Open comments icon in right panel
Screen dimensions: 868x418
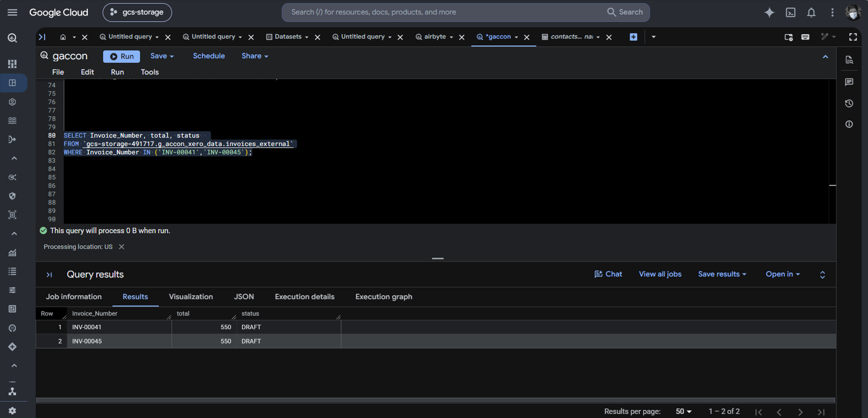(x=849, y=82)
